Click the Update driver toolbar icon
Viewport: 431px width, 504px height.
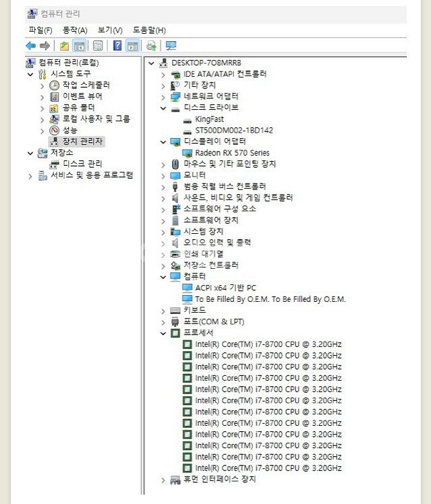tap(151, 46)
